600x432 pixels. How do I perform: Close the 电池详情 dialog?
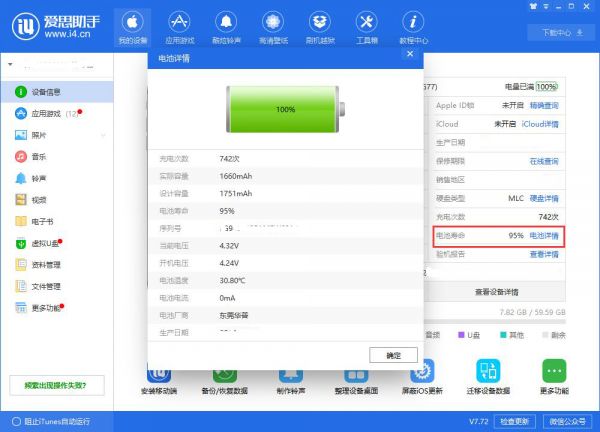click(410, 54)
